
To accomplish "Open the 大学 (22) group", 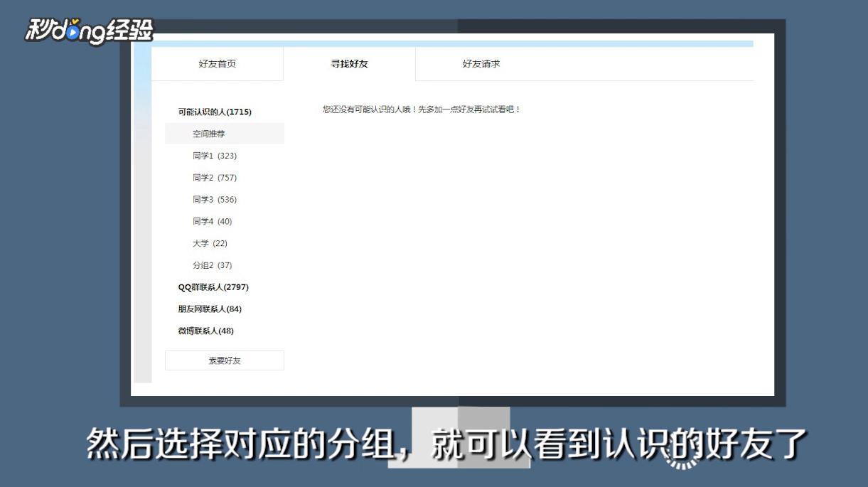I will coord(210,243).
